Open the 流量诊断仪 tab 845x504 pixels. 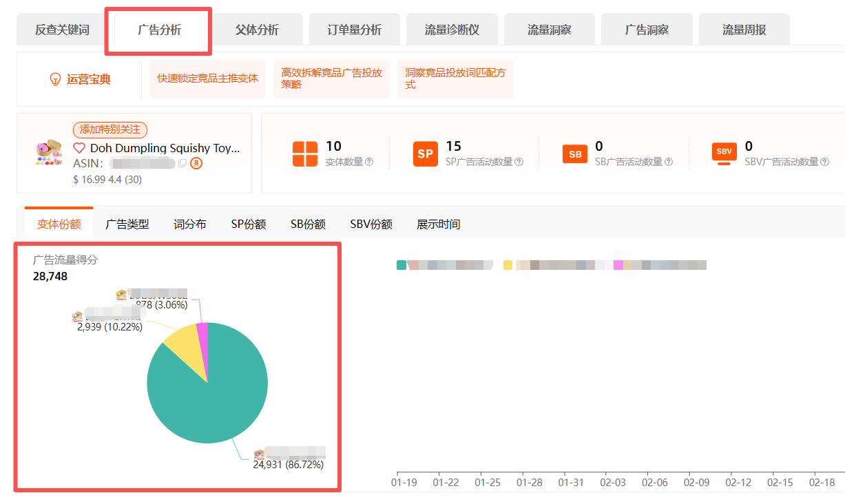(x=452, y=30)
